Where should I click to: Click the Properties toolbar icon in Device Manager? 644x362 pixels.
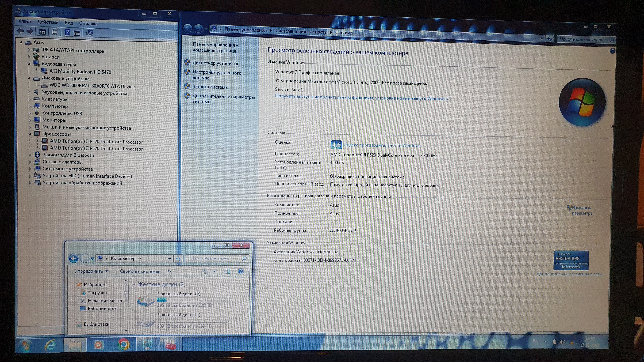55,32
